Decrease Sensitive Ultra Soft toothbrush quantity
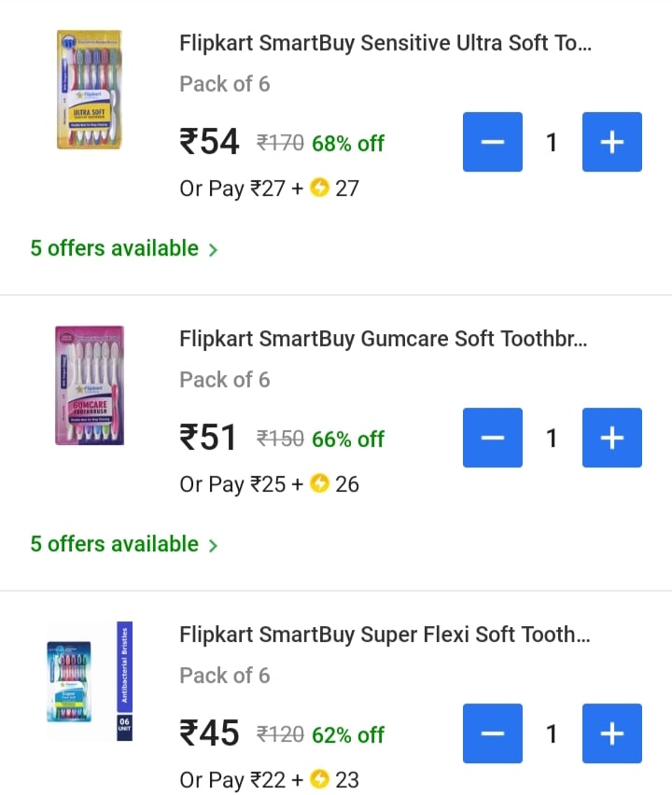672x795 pixels. pyautogui.click(x=493, y=142)
